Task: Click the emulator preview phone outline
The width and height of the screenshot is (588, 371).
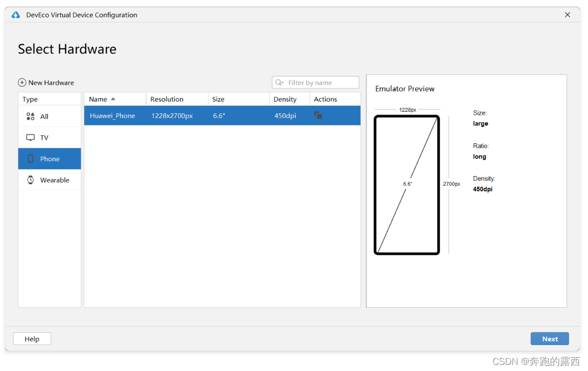Action: 407,185
